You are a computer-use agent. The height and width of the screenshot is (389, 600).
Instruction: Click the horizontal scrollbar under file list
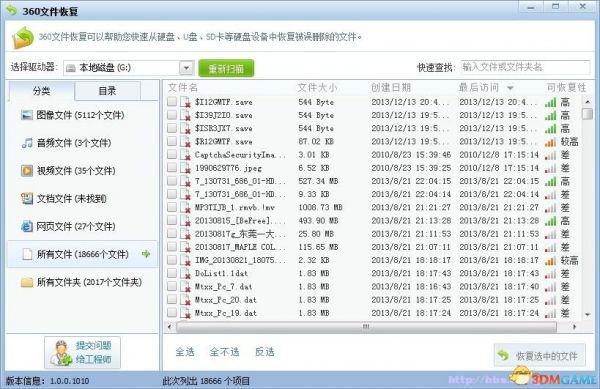[366, 327]
